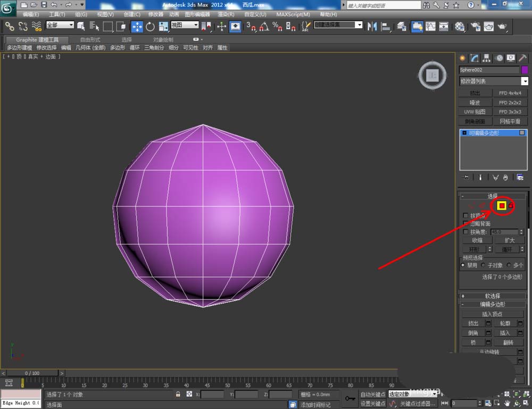
Task: Open the 修改器 menu
Action: [x=156, y=14]
